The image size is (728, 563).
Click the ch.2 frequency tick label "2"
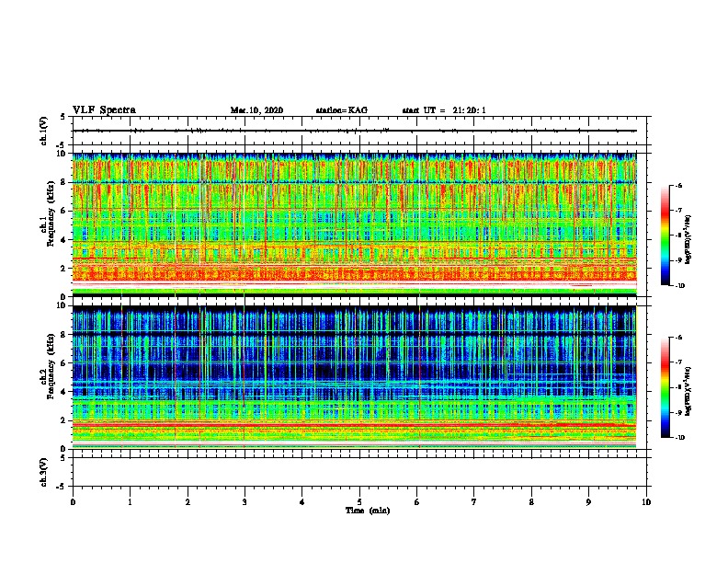pos(64,420)
